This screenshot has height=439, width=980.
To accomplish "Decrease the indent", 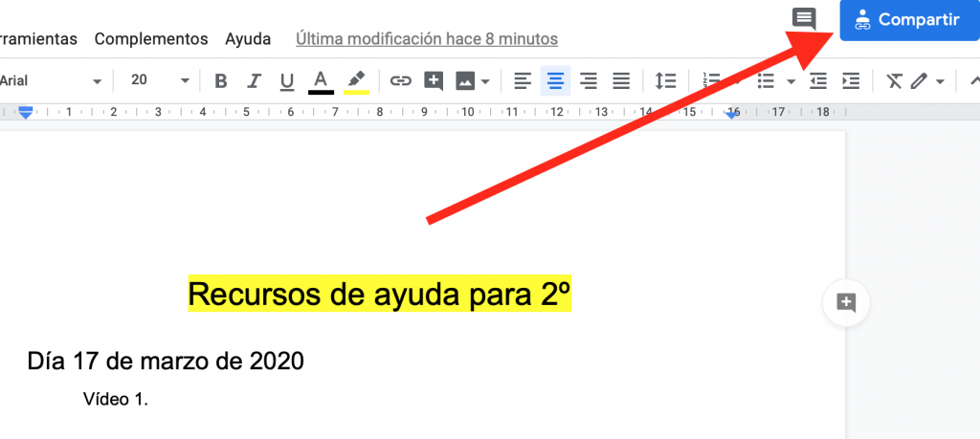I will pos(818,80).
